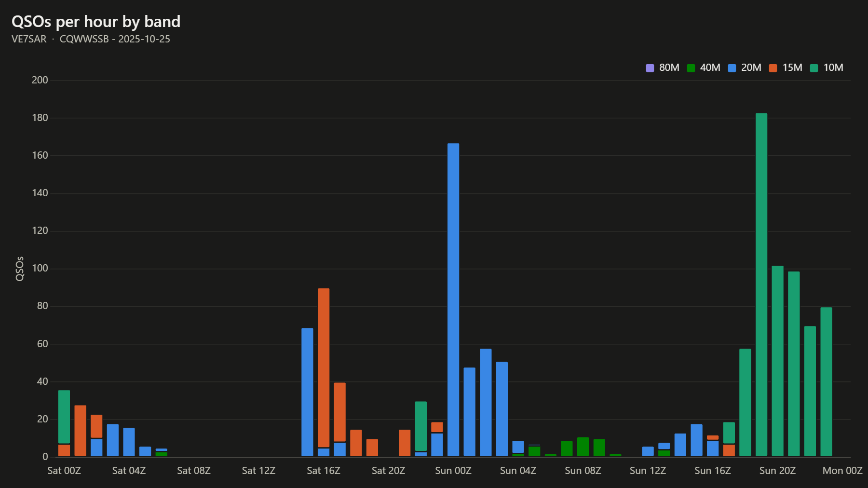Click the 'Sun 20Z' axis label
Screen dimensions: 868x488
777,471
